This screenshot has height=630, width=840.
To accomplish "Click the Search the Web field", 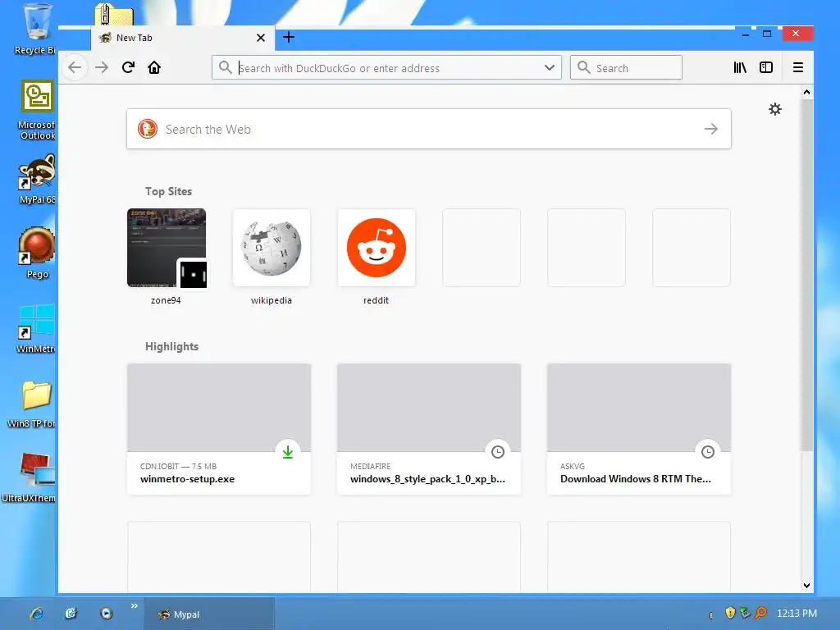I will pos(428,129).
